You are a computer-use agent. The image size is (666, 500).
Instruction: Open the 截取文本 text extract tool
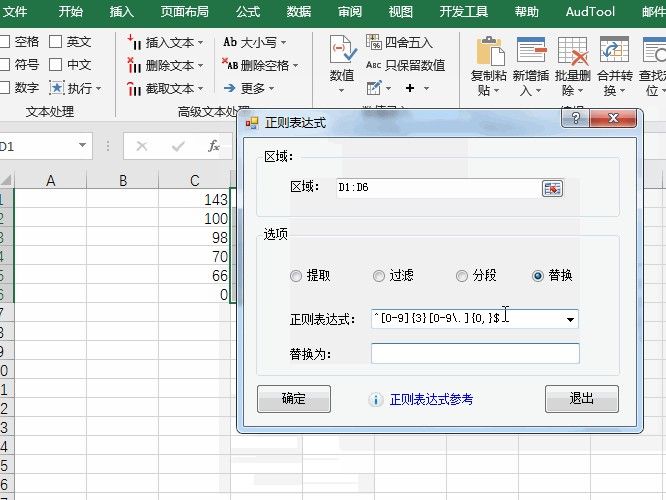[165, 88]
